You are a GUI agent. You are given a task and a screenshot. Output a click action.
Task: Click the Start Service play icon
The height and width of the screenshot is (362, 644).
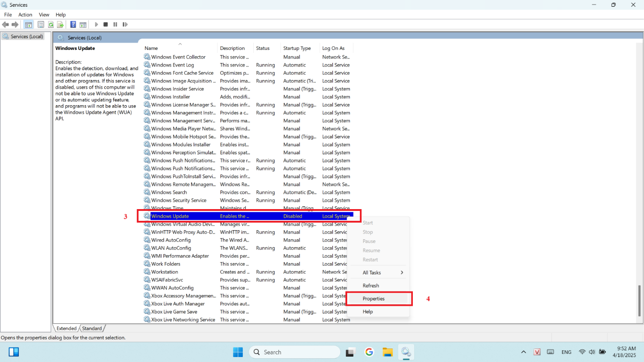pyautogui.click(x=96, y=24)
